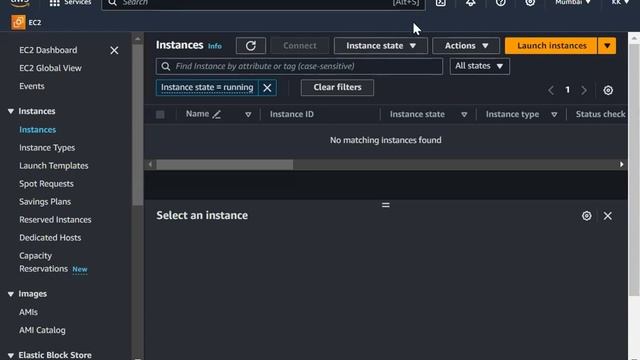Open EC2 Global View

(x=50, y=68)
